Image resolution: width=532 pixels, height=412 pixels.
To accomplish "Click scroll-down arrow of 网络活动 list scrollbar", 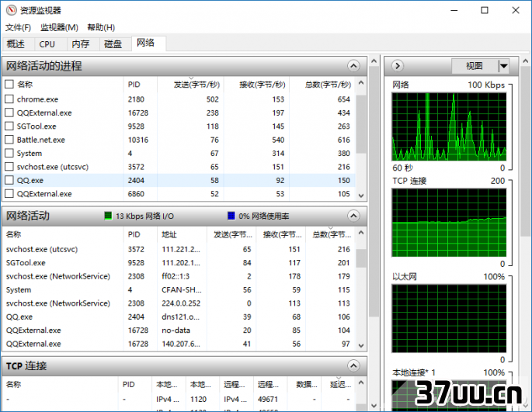I will (x=361, y=345).
